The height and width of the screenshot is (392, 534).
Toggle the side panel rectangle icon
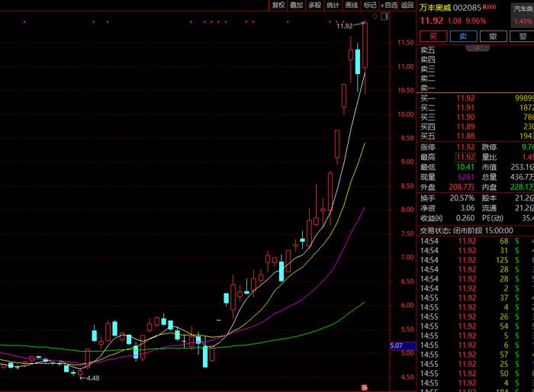point(384,16)
